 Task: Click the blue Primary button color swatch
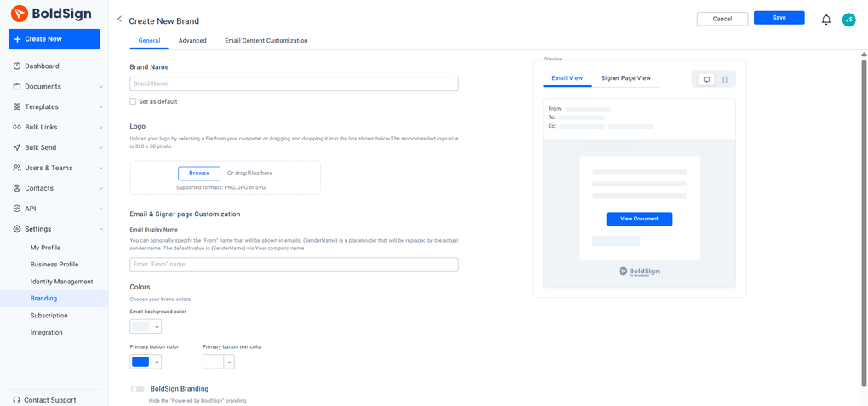[140, 362]
